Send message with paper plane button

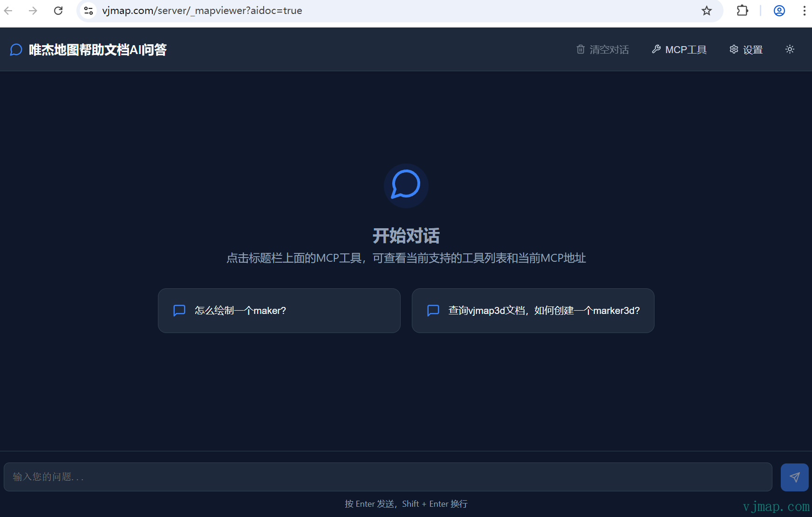click(795, 477)
